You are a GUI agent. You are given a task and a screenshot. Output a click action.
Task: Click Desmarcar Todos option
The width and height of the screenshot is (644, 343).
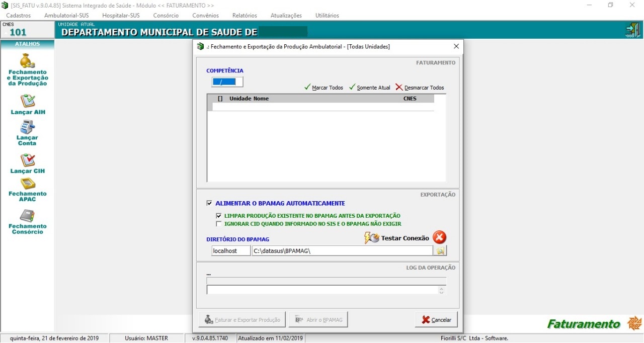pyautogui.click(x=420, y=88)
